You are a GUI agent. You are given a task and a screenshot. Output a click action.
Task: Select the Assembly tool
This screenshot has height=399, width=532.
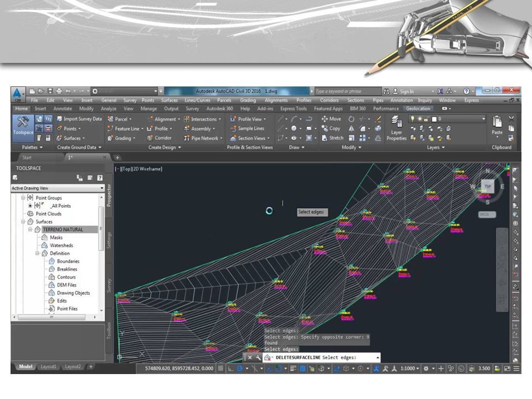198,129
